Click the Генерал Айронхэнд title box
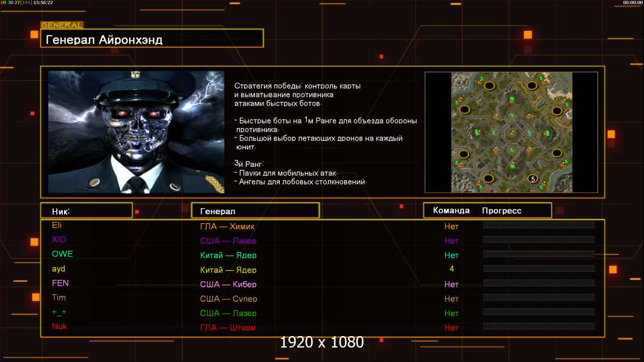Image resolution: width=644 pixels, height=362 pixels. (x=152, y=40)
